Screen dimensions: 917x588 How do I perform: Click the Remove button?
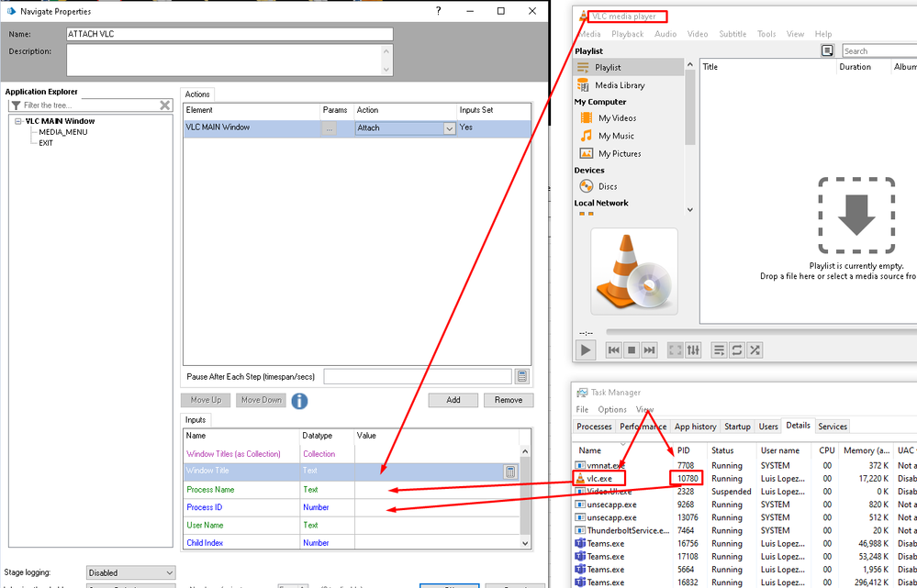pos(509,400)
